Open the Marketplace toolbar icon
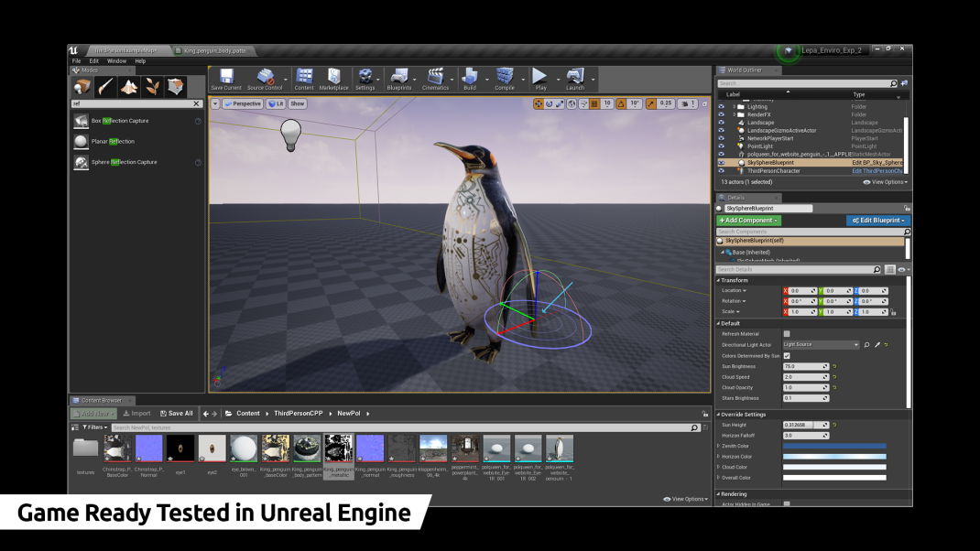Screen dimensions: 980x551 pos(333,80)
